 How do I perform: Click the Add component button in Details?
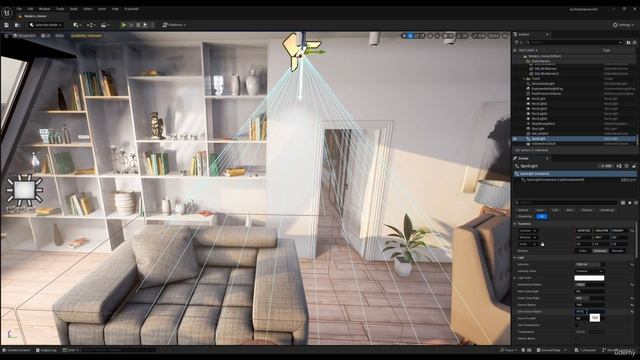[x=606, y=166]
